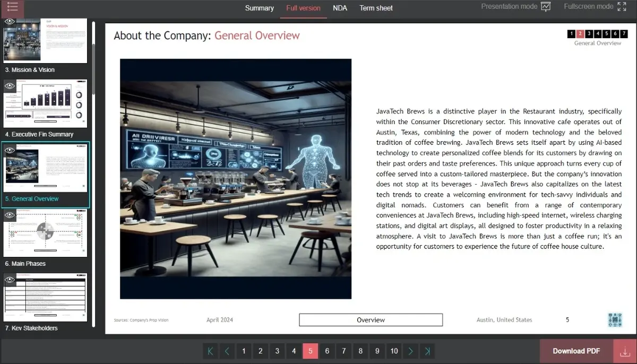
Task: Open the menu list icon at top left
Action: pos(12,7)
